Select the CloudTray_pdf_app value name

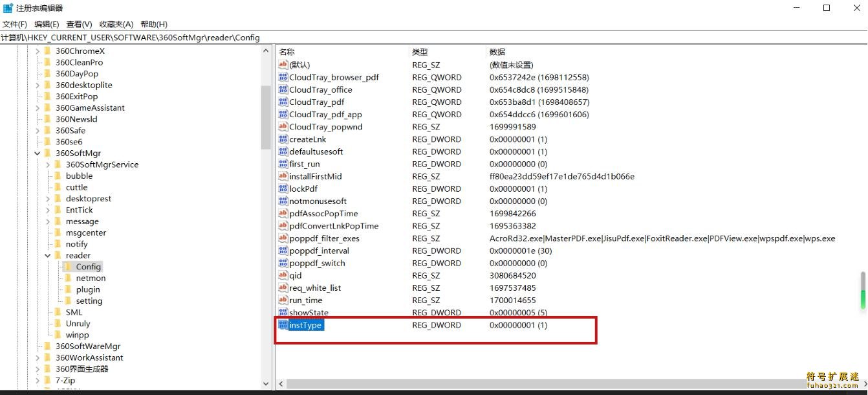325,115
